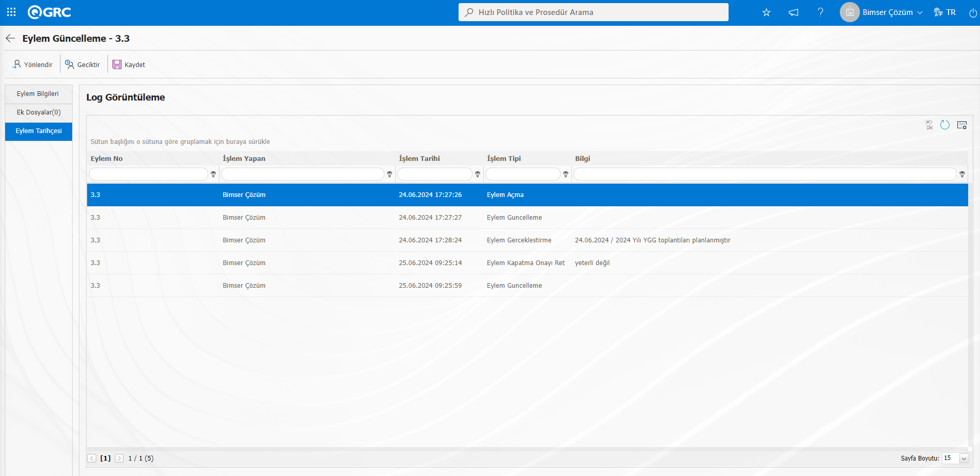Image resolution: width=980 pixels, height=476 pixels.
Task: Click the refresh grid icon
Action: tap(945, 125)
